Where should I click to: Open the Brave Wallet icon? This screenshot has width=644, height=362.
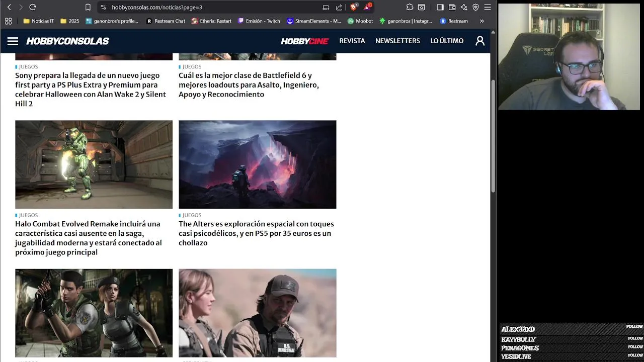[452, 7]
